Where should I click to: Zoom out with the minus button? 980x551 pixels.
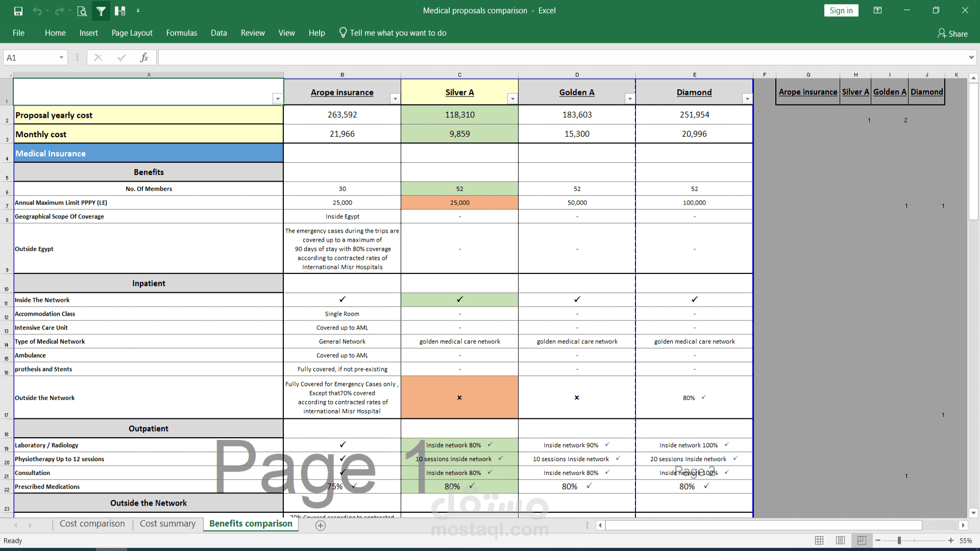[878, 540]
